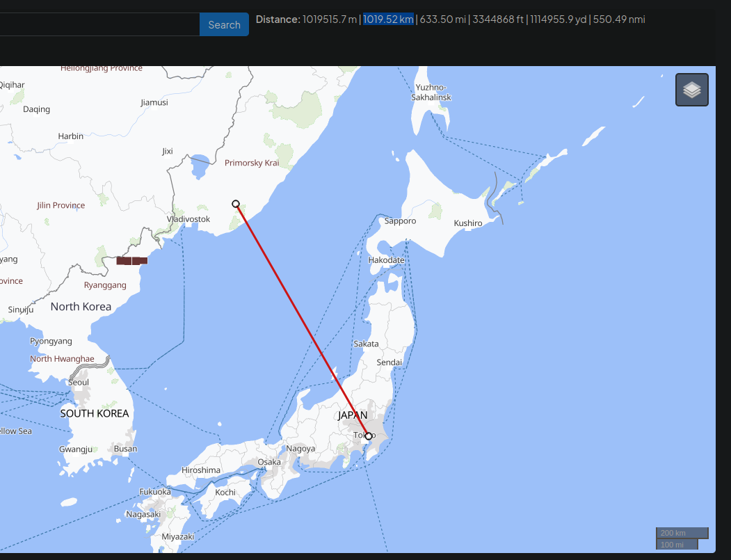
Task: Select the Tokyo measurement end point
Action: (369, 436)
